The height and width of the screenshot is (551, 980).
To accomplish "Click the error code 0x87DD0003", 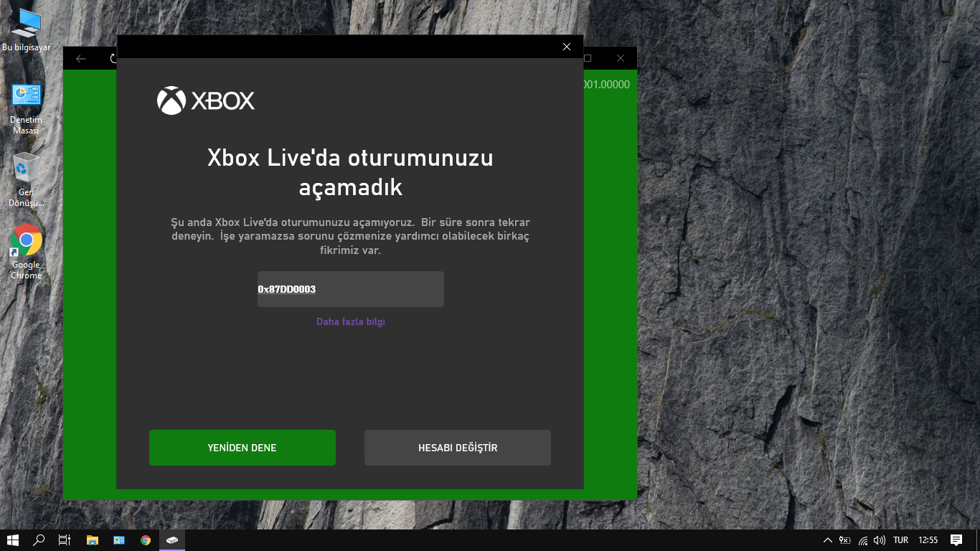I will click(x=287, y=289).
